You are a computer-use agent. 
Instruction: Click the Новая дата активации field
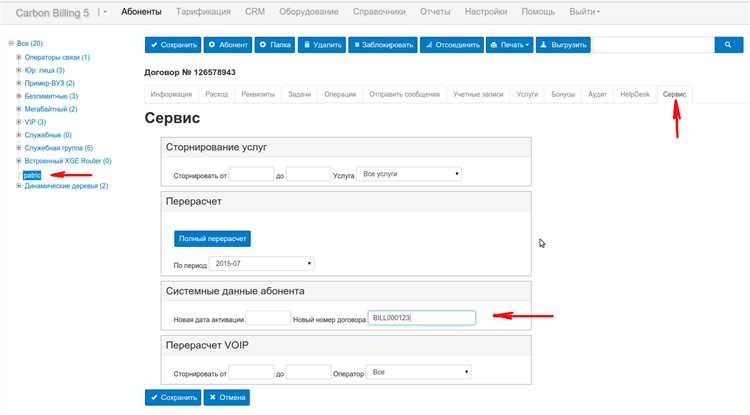click(x=268, y=318)
